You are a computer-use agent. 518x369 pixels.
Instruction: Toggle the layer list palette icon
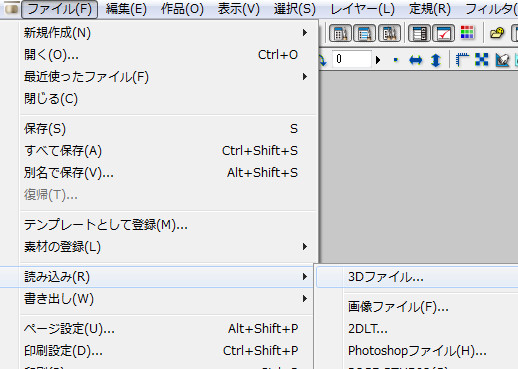419,33
